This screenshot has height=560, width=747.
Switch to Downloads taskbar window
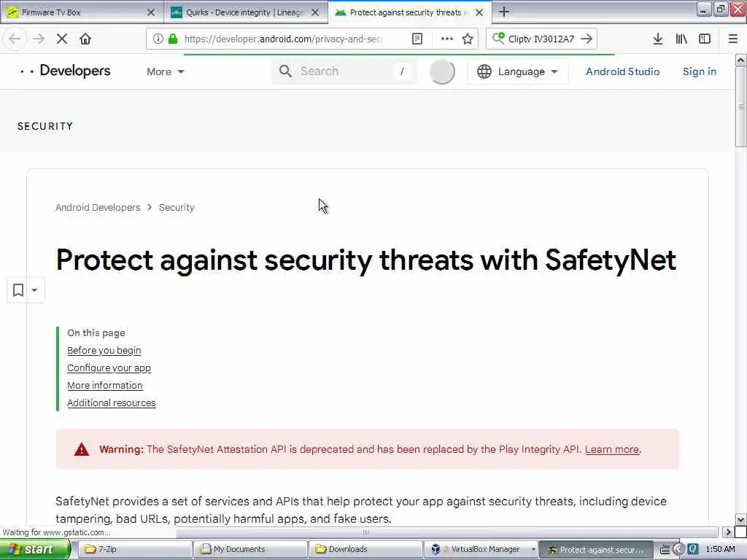click(366, 550)
